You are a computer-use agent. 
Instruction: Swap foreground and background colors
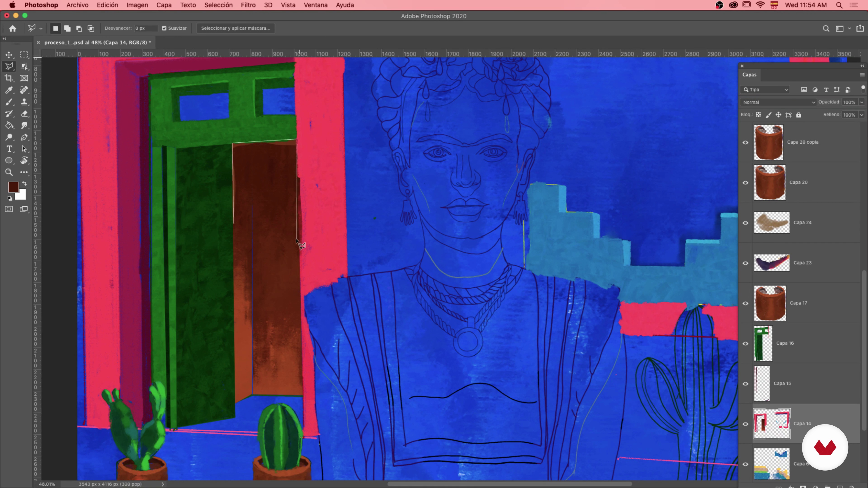[24, 183]
